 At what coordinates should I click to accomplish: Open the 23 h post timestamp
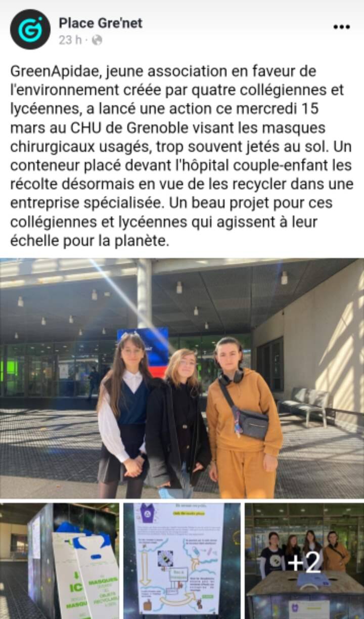[x=70, y=40]
